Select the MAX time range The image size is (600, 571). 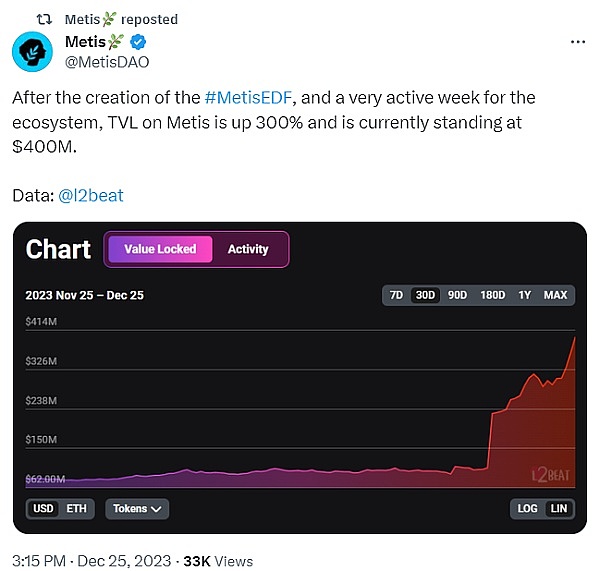click(556, 295)
